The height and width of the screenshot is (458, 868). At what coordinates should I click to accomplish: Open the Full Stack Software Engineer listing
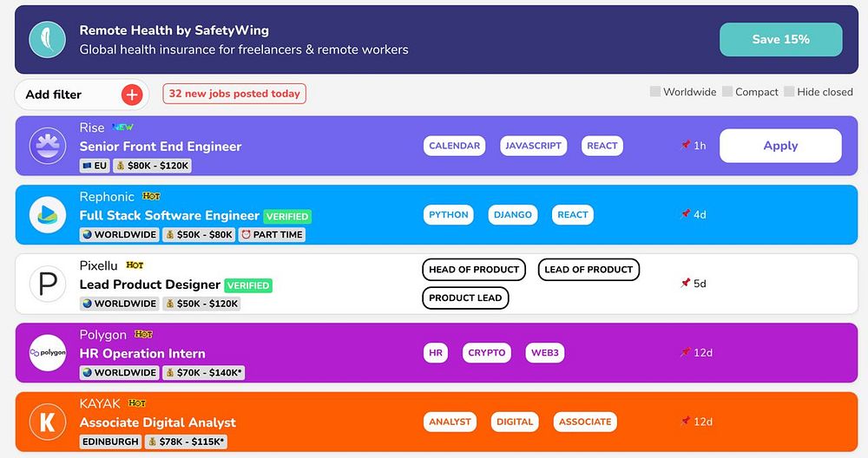pyautogui.click(x=169, y=216)
